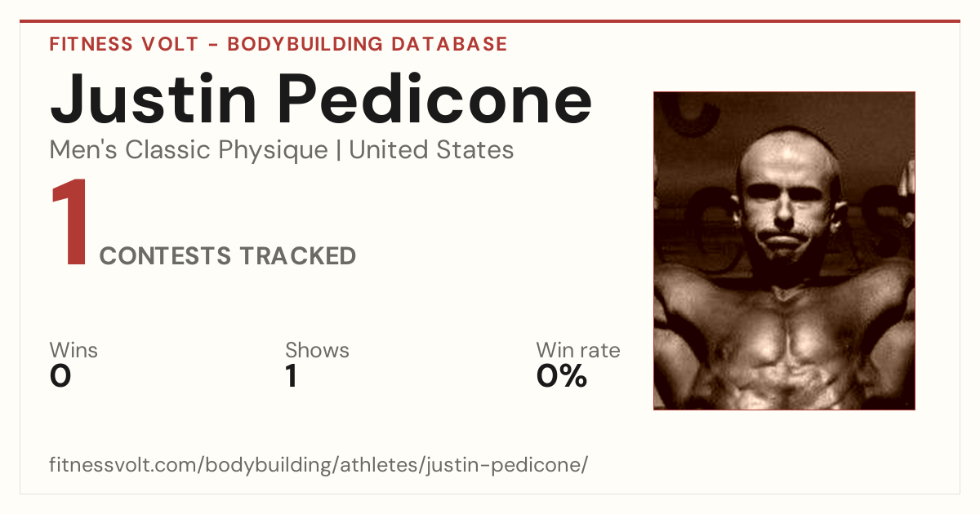Select the 0% win rate value

tap(562, 376)
